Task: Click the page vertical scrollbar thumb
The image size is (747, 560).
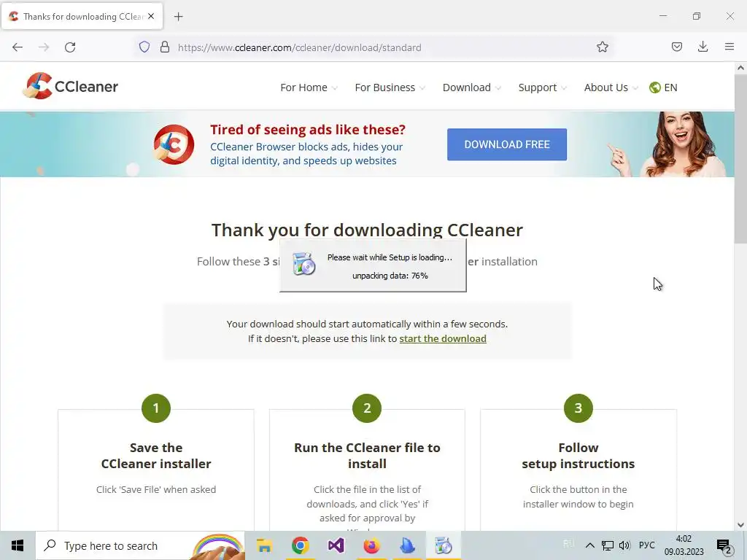Action: (x=740, y=160)
